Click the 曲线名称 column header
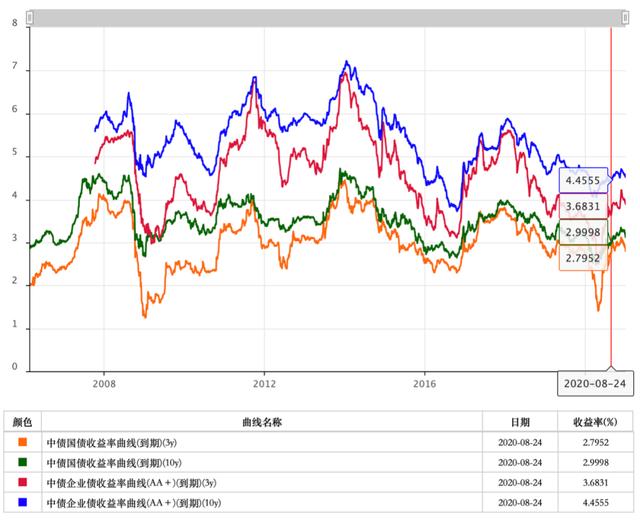The width and height of the screenshot is (640, 520). (262, 422)
